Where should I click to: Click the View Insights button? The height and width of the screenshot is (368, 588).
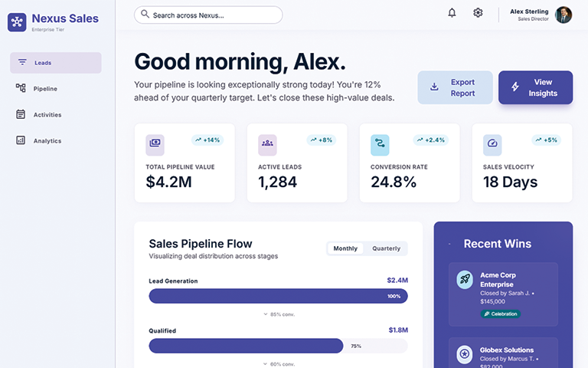click(535, 87)
